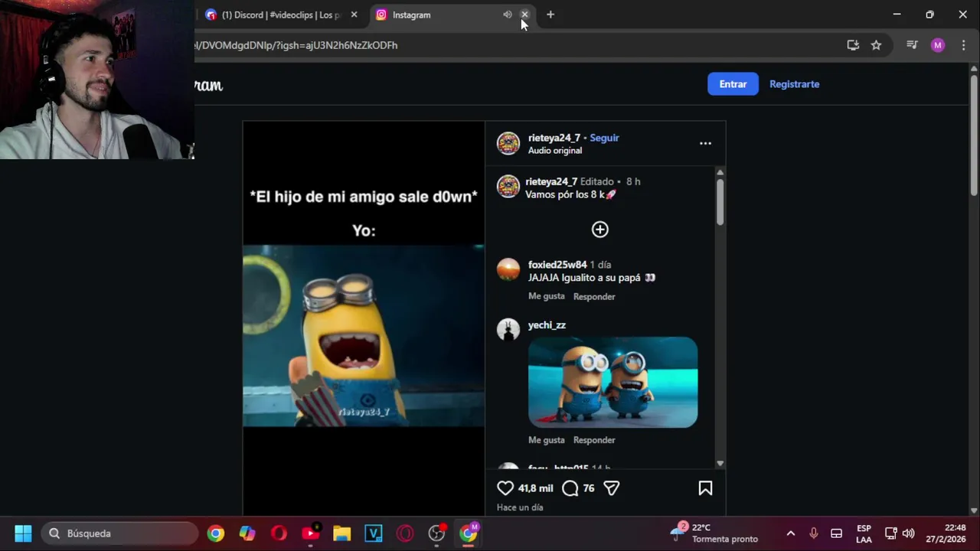This screenshot has width=980, height=551.
Task: Open Chrome three-dot menu
Action: [963, 45]
